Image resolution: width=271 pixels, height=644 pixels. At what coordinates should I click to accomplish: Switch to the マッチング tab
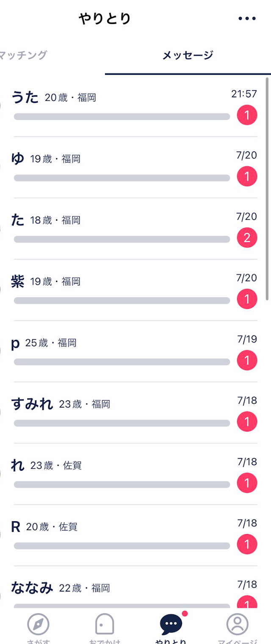(23, 55)
